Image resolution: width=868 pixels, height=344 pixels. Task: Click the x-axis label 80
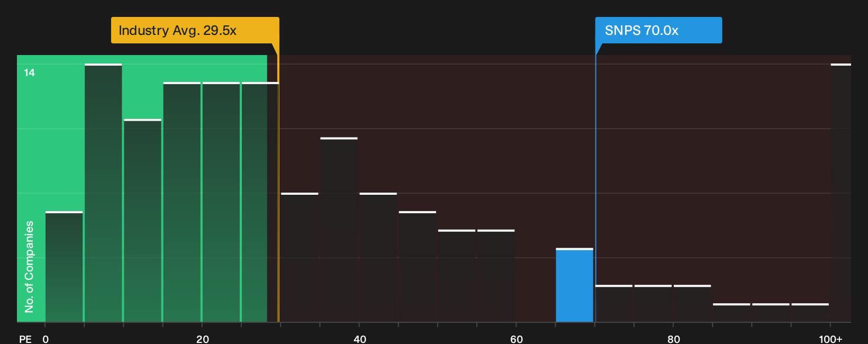673,339
